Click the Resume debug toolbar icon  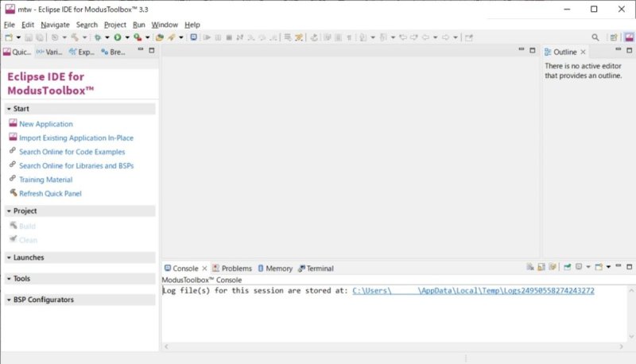click(x=207, y=37)
